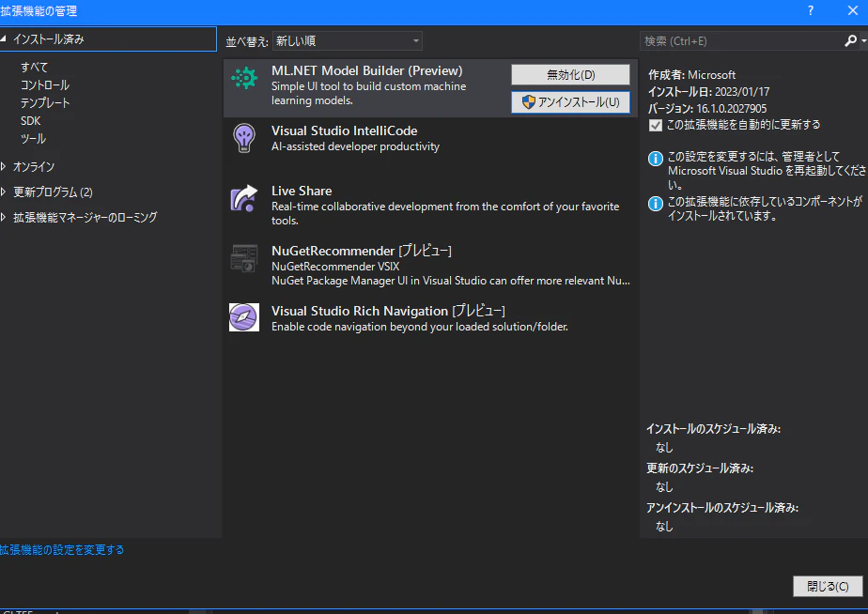Open the sort order dropdown 新しい順
This screenshot has height=614, width=868.
[347, 41]
